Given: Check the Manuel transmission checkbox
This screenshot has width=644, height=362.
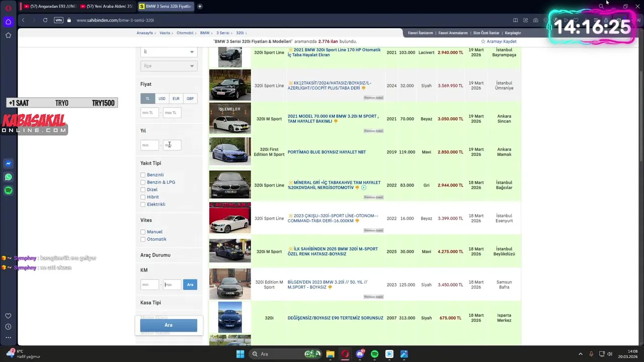Looking at the screenshot, I should tap(143, 232).
